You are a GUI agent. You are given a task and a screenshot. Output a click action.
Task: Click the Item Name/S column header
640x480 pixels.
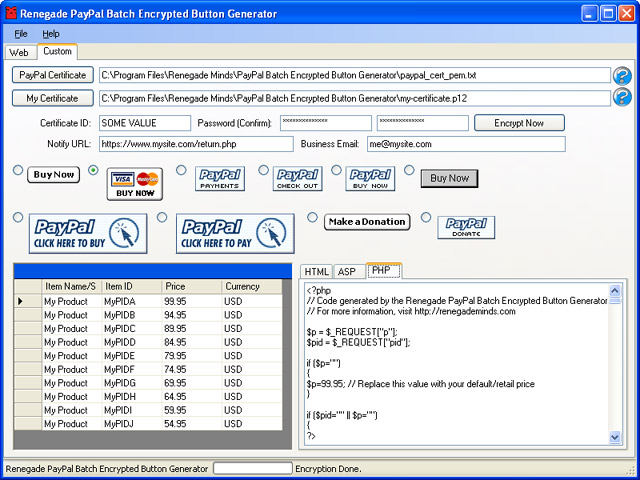[x=72, y=287]
